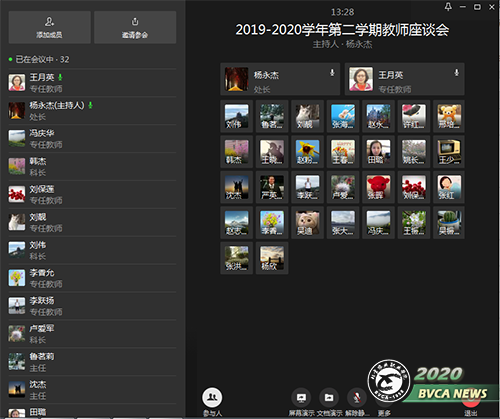Start 屏幕演示 screen sharing
500x419 pixels.
301,397
